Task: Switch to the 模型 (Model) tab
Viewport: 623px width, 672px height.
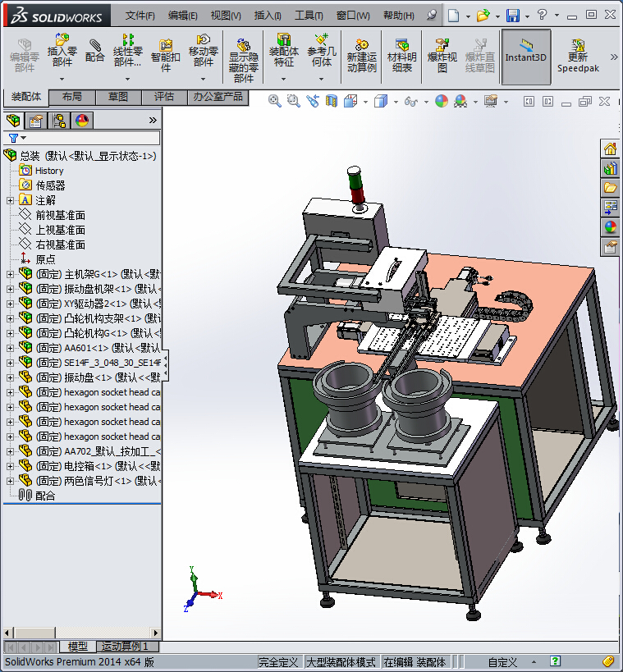Action: pos(77,647)
